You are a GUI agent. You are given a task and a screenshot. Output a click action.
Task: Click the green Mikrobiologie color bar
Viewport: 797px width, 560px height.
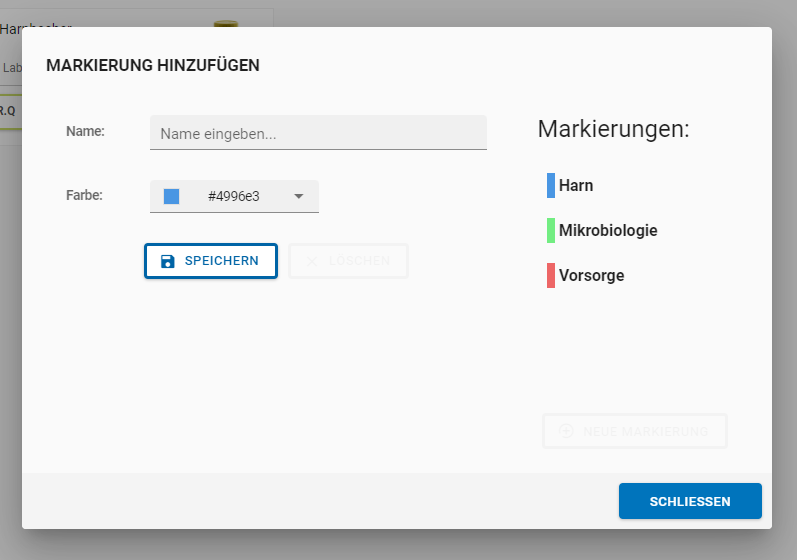pyautogui.click(x=550, y=230)
